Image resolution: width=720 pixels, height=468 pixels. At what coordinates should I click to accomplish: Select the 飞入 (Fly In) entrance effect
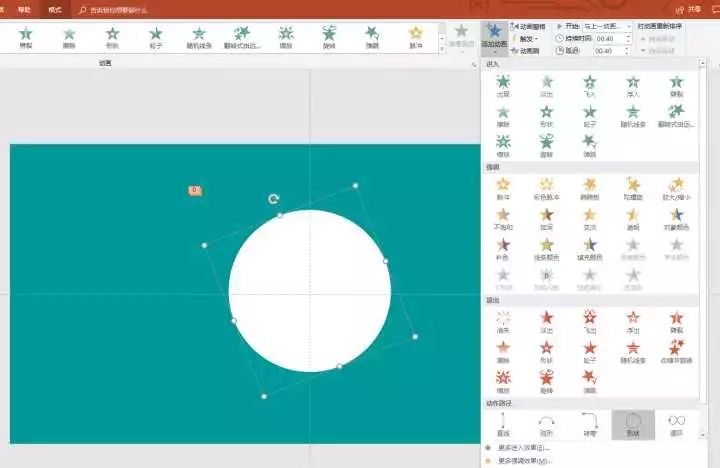click(590, 84)
